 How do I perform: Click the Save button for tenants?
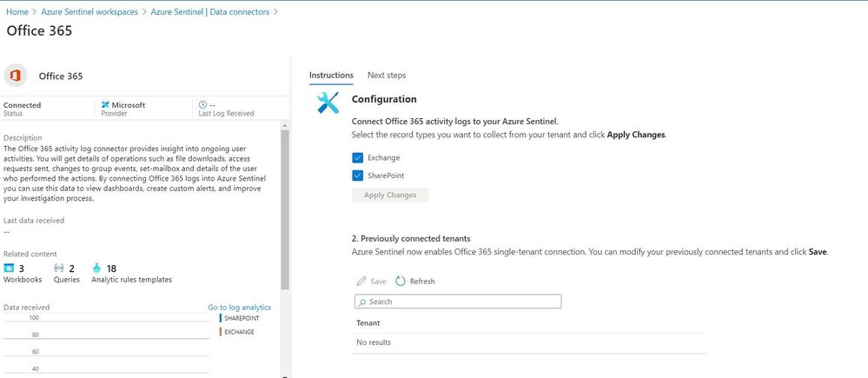pyautogui.click(x=372, y=282)
